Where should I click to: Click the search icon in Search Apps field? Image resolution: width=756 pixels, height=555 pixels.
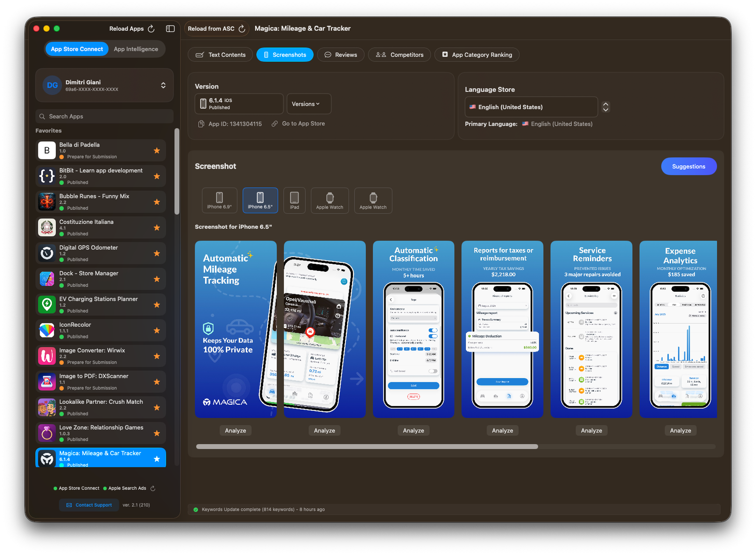(x=42, y=116)
